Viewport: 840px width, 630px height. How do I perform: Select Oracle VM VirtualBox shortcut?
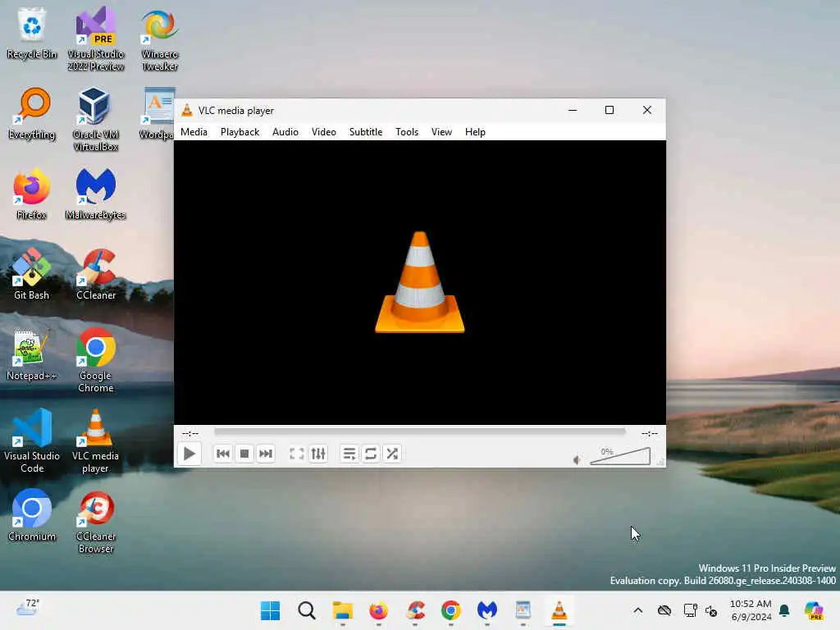click(x=96, y=120)
